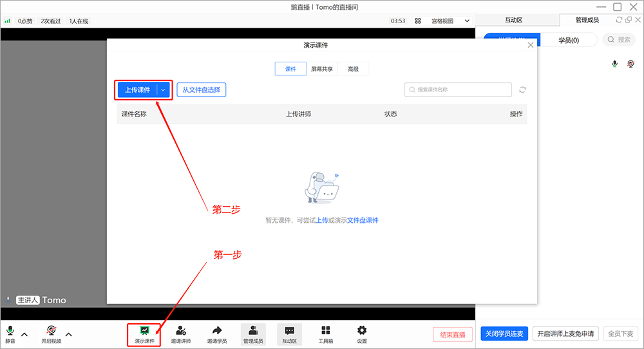The width and height of the screenshot is (644, 349).
Task: Open 演示课件 in bottom toolbar
Action: [144, 335]
